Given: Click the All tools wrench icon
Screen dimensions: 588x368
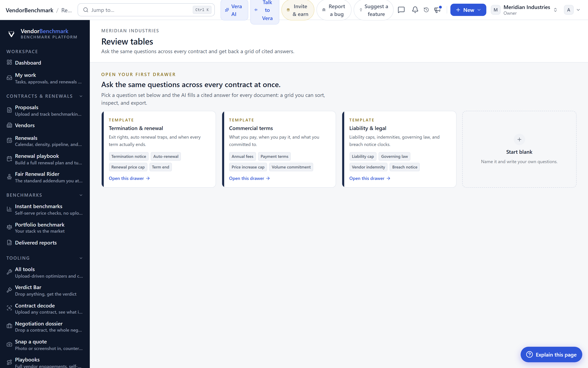Looking at the screenshot, I should (x=9, y=272).
